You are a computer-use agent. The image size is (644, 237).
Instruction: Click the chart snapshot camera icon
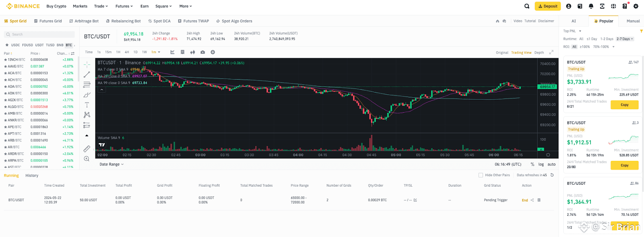(x=202, y=52)
